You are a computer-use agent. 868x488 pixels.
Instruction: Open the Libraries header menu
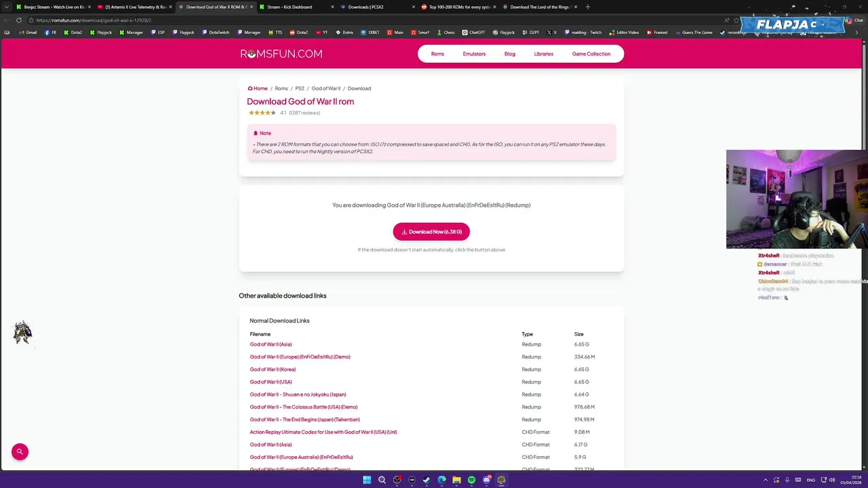pos(543,54)
